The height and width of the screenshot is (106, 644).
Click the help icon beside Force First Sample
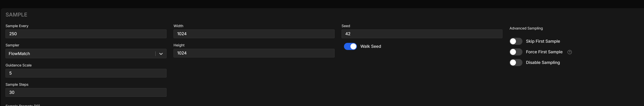(x=569, y=52)
